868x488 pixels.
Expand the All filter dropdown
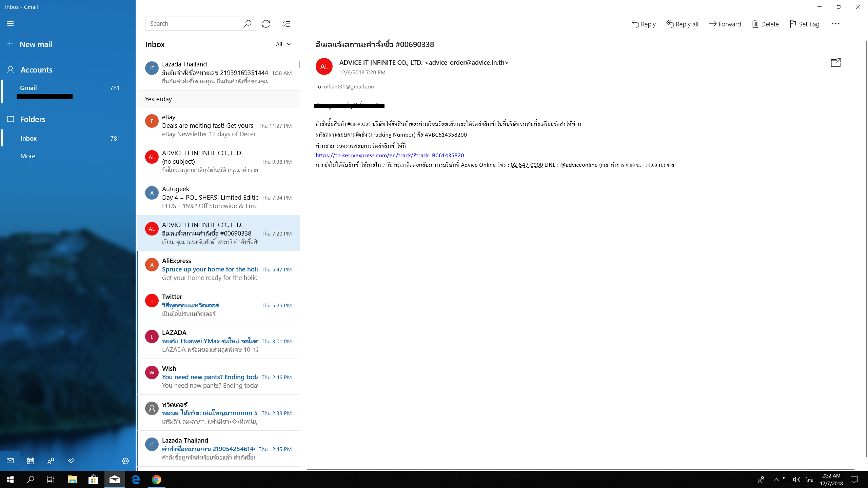283,44
